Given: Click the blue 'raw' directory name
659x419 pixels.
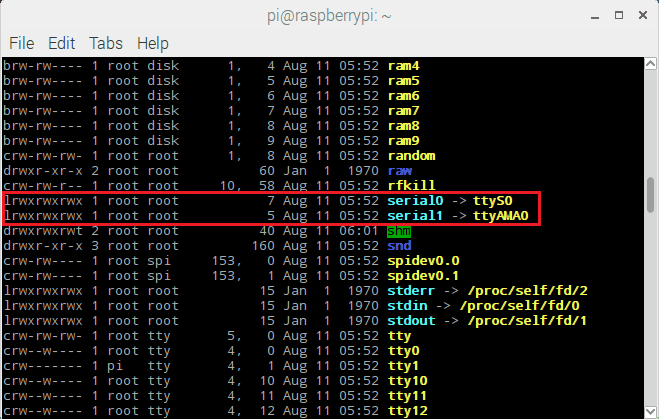Looking at the screenshot, I should pyautogui.click(x=400, y=171).
